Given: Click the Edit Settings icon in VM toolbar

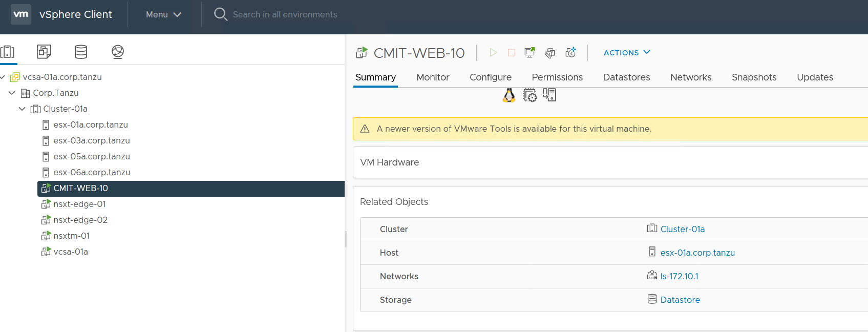Looking at the screenshot, I should tap(550, 53).
